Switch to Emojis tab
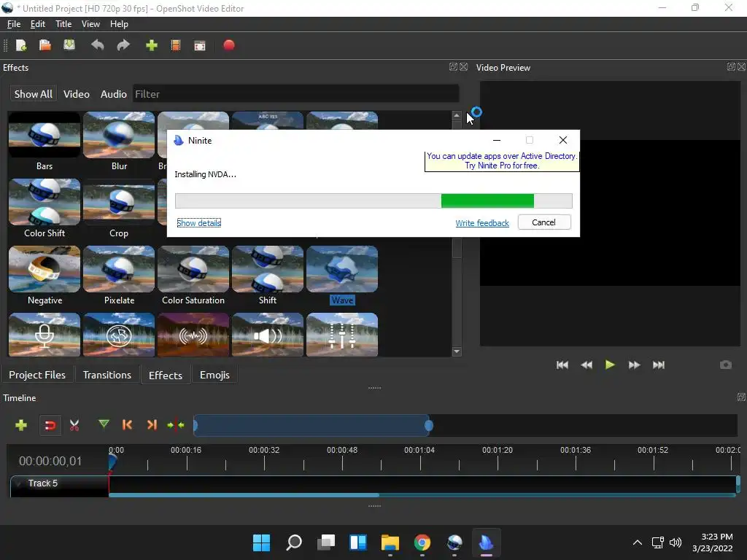Image resolution: width=747 pixels, height=560 pixels. click(x=214, y=375)
